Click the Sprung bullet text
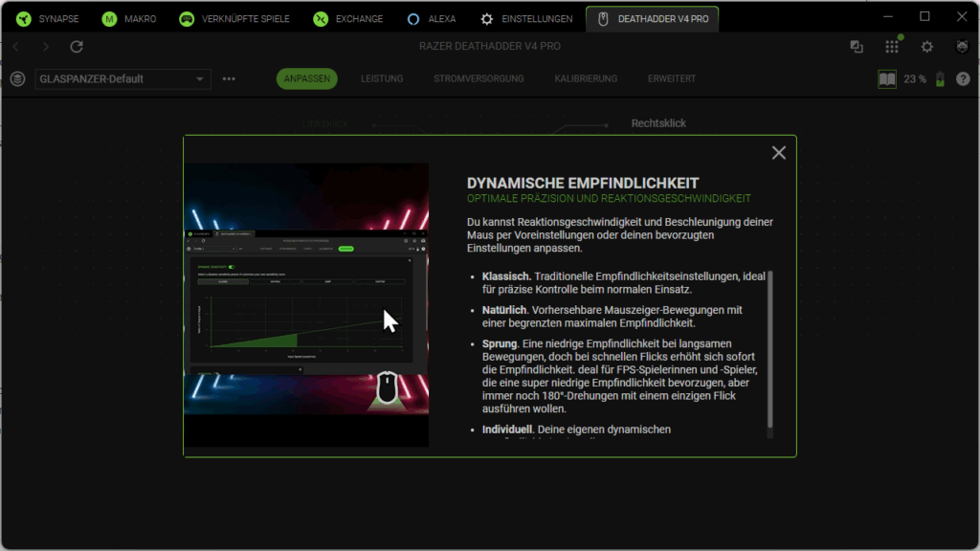 [619, 376]
